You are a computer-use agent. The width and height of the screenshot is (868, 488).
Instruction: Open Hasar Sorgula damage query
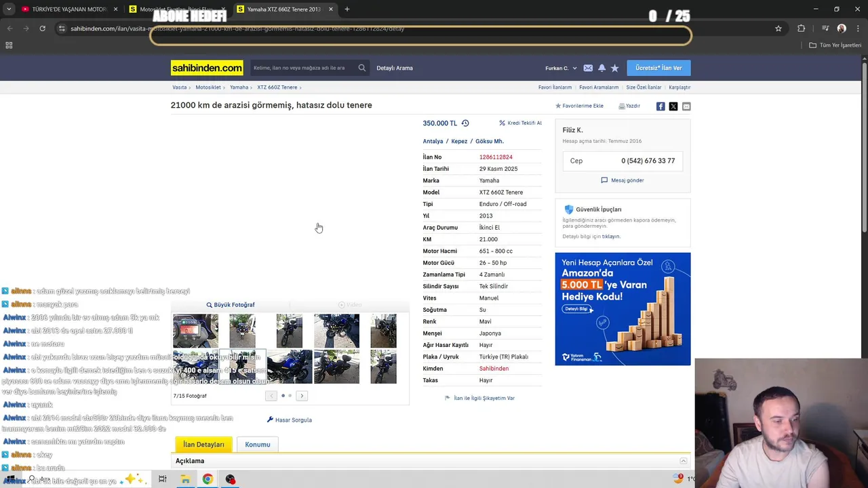point(290,420)
